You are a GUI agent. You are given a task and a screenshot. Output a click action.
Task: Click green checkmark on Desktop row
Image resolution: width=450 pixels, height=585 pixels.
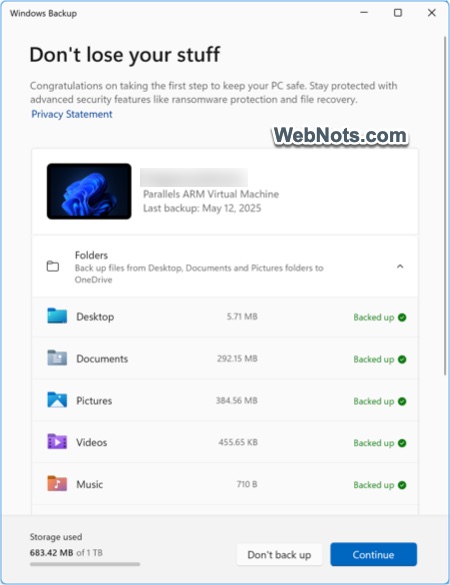click(402, 317)
